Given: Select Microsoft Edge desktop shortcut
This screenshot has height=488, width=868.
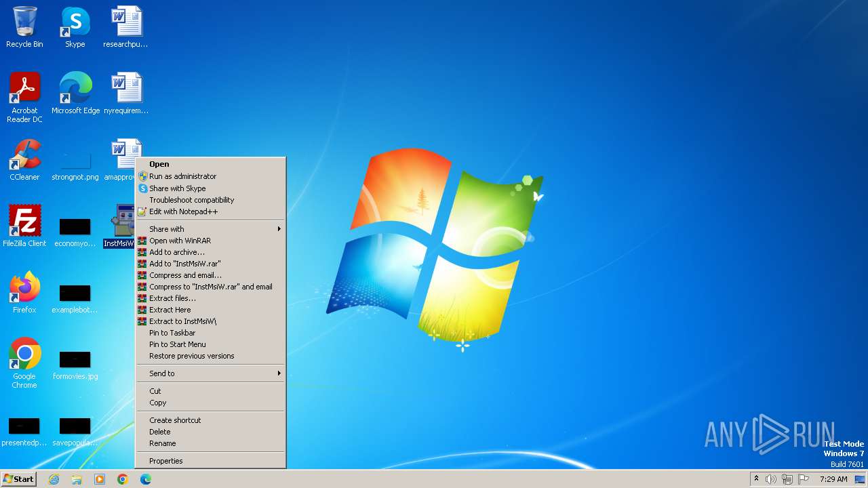Looking at the screenshot, I should [x=75, y=94].
